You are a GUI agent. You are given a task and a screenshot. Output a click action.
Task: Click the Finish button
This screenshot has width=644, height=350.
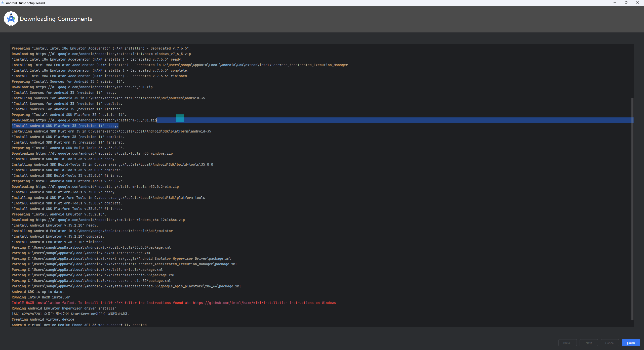click(631, 343)
